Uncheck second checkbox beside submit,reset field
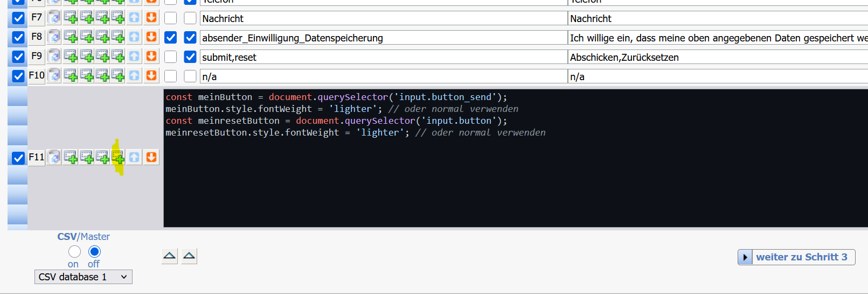Image resolution: width=868 pixels, height=304 pixels. [190, 57]
